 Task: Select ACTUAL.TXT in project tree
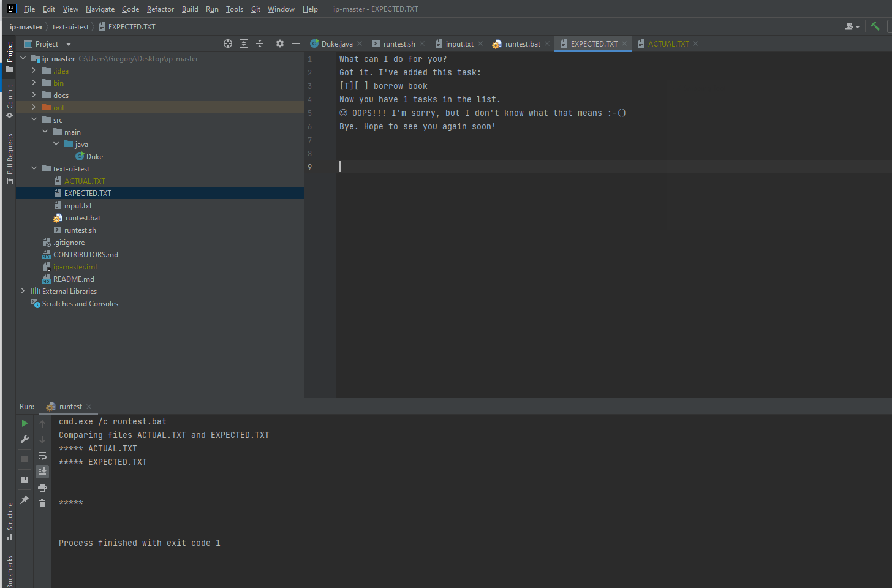coord(85,181)
